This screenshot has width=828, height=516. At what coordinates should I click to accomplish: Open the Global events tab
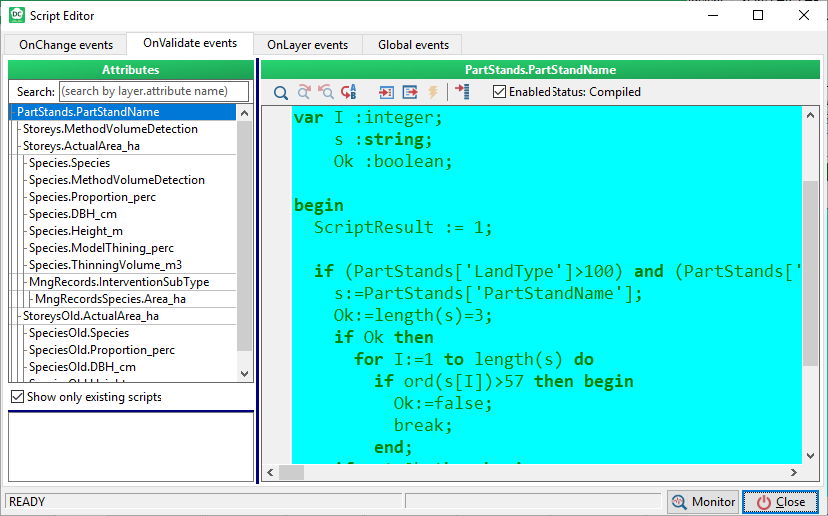tap(413, 45)
